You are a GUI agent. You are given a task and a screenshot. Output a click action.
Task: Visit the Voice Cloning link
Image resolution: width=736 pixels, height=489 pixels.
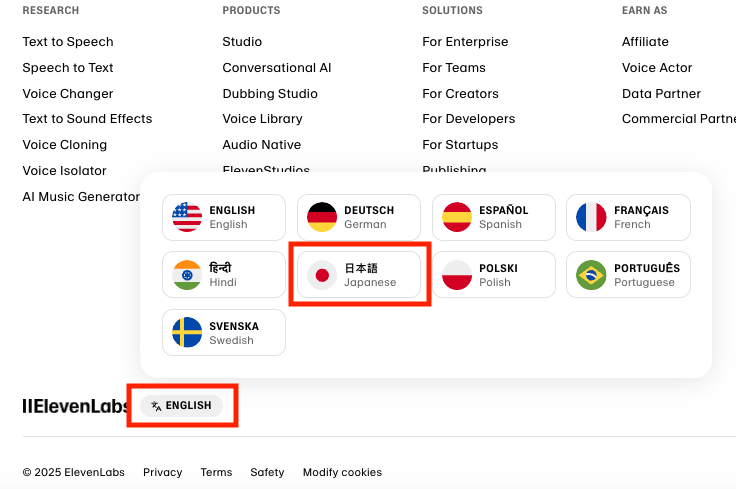click(x=65, y=145)
